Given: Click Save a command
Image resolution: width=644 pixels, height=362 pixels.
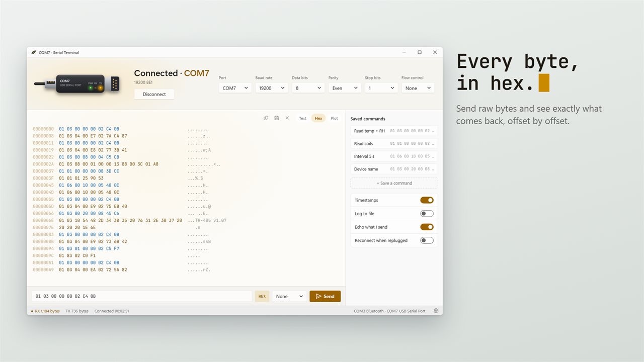Looking at the screenshot, I should click(x=394, y=183).
